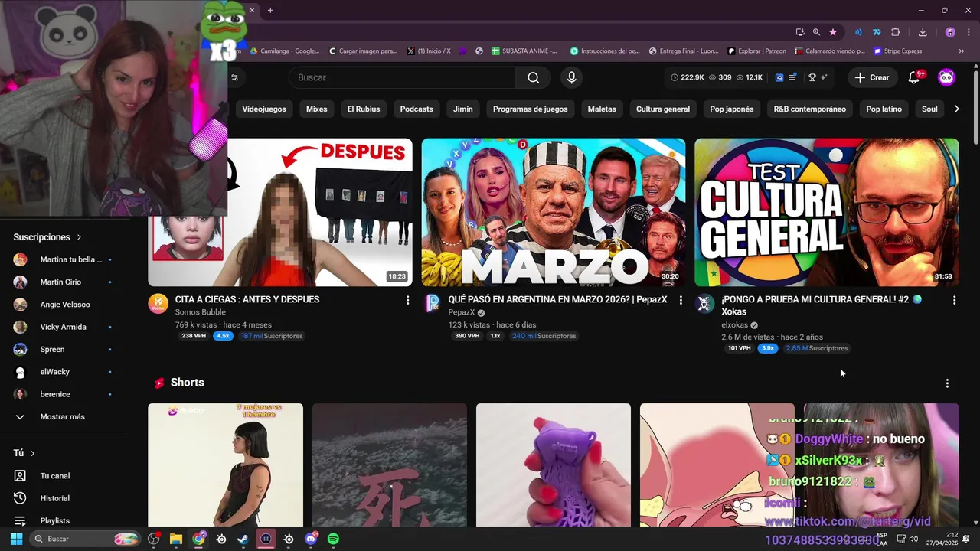Click the trophy icon in stats bar
Screen dimensions: 980x551
pos(813,77)
